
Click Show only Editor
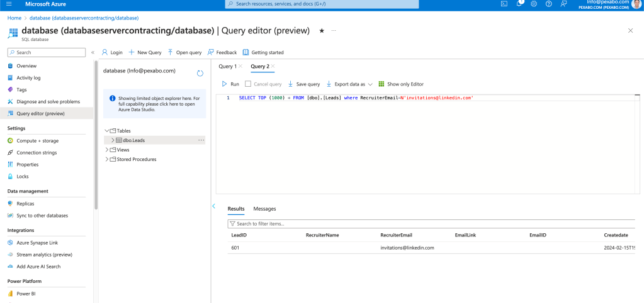click(401, 84)
